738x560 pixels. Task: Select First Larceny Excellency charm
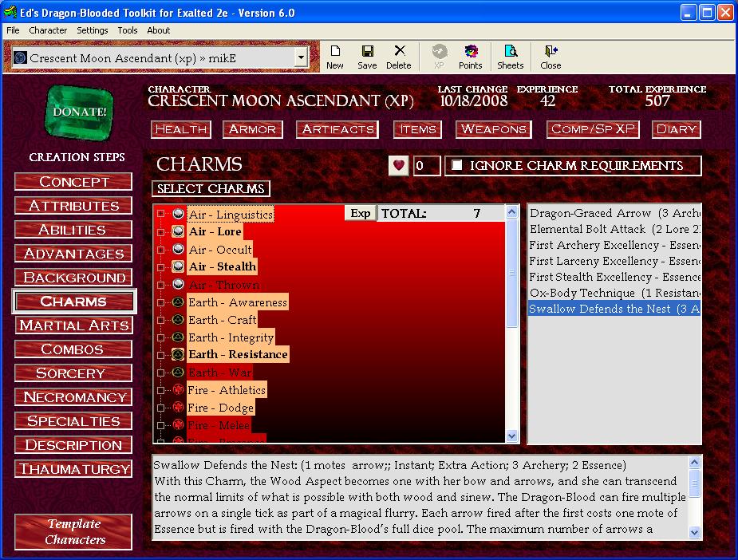614,261
